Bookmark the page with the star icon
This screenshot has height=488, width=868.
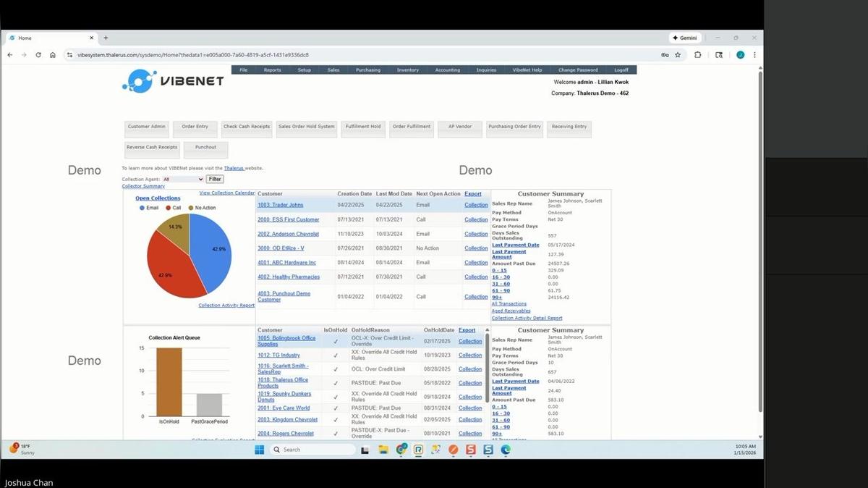(676, 54)
